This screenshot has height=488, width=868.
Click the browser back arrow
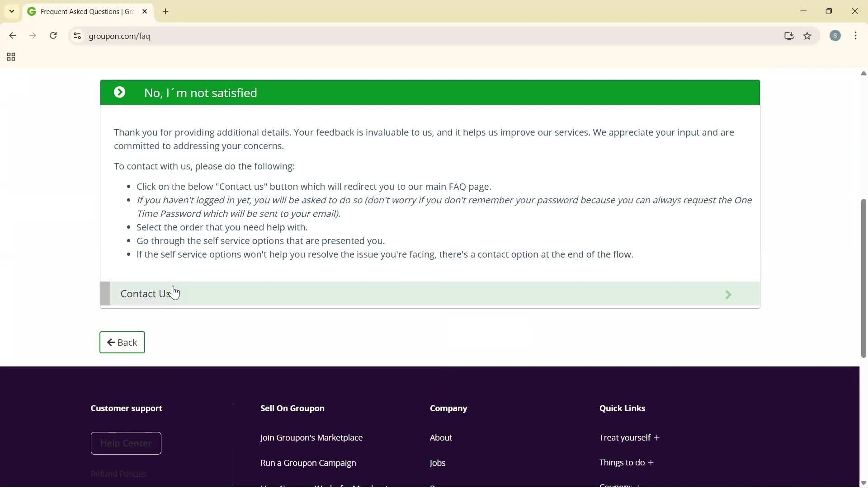tap(12, 36)
